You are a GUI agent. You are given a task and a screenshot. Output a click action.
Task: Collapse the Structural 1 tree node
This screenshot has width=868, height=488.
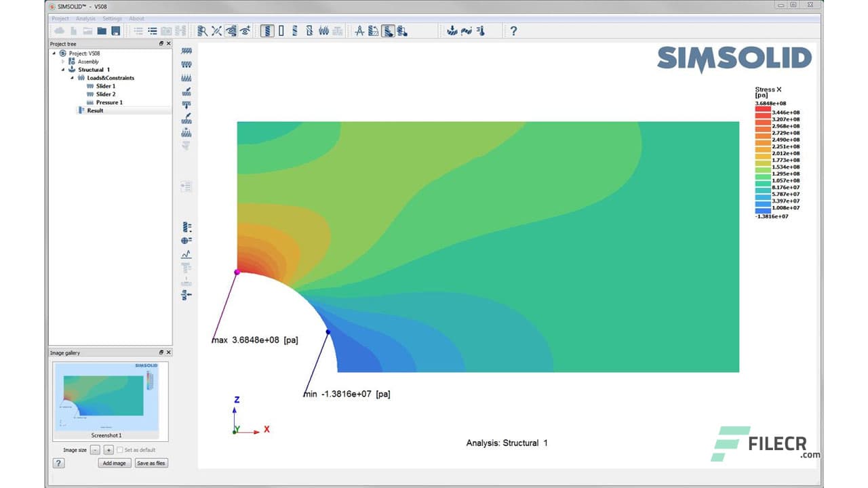[63, 70]
